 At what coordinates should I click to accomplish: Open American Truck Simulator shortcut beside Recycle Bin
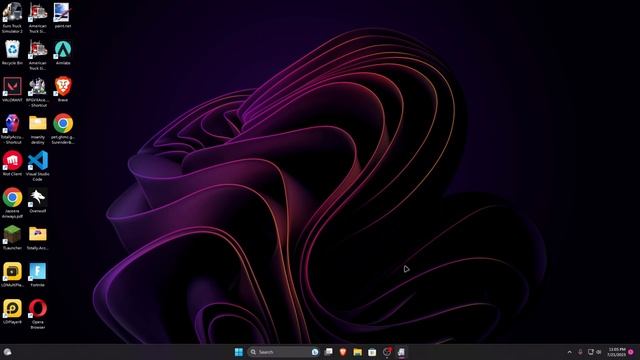38,55
